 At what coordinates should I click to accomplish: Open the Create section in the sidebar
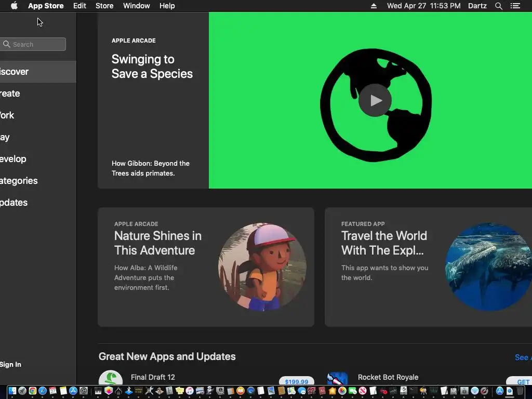pyautogui.click(x=38, y=94)
